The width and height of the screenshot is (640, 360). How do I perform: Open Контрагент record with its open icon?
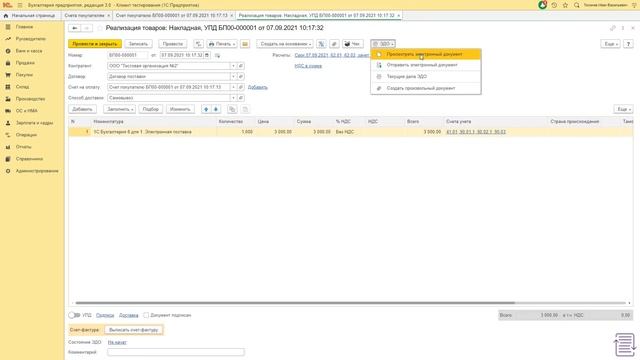241,66
